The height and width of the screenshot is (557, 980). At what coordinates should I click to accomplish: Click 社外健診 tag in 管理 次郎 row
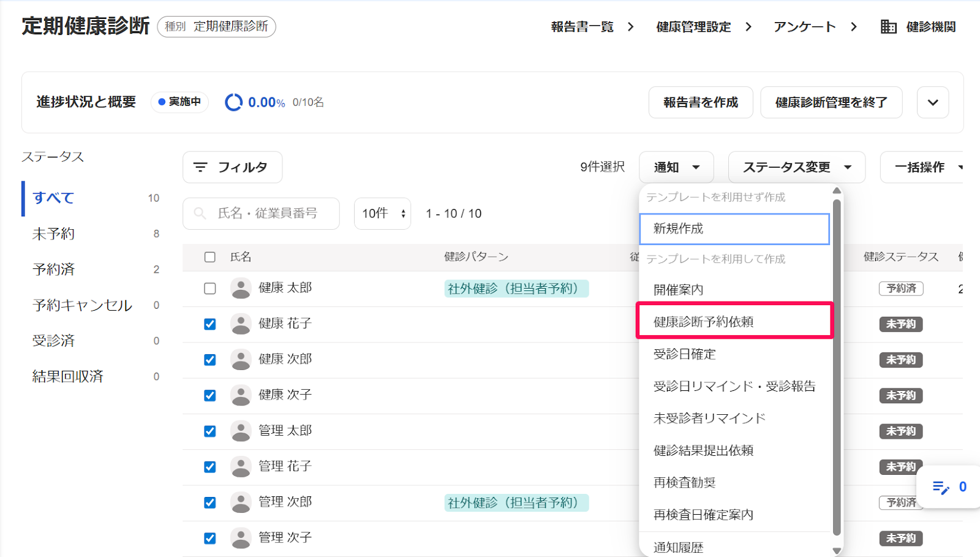(x=516, y=503)
